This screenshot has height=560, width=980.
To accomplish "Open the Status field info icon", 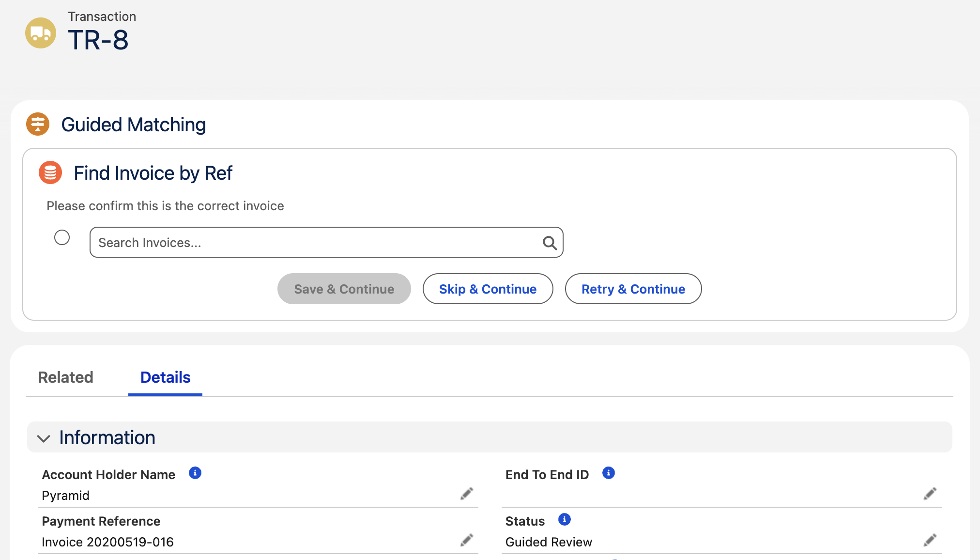I will click(x=565, y=519).
